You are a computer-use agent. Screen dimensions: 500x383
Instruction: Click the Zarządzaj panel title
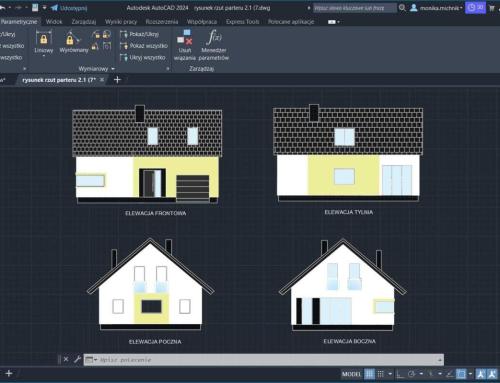pyautogui.click(x=201, y=69)
